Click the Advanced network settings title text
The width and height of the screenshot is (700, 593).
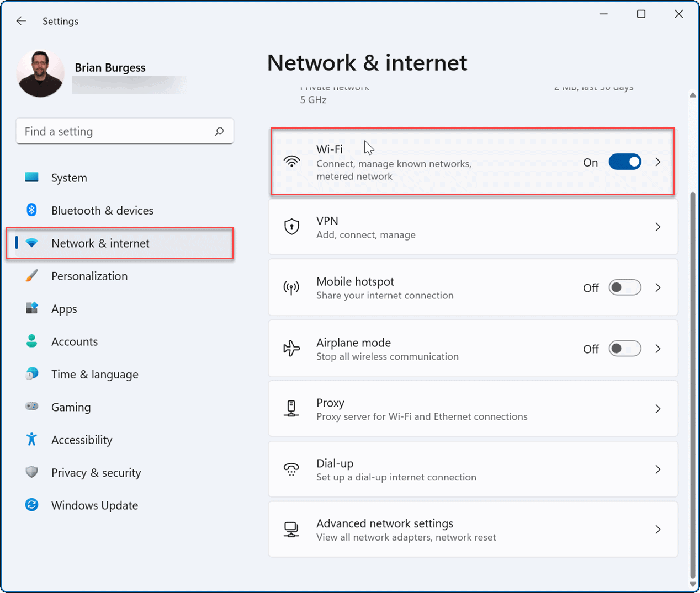pos(385,523)
